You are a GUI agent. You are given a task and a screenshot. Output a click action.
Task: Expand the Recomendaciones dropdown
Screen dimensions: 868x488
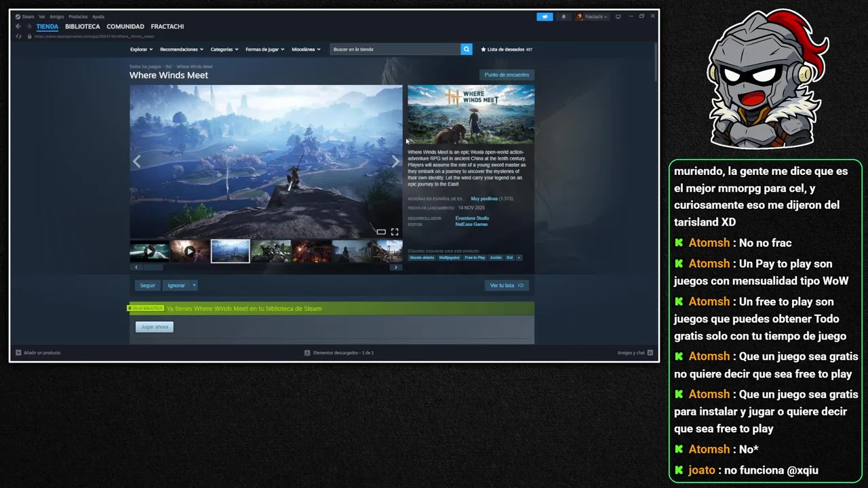[182, 49]
